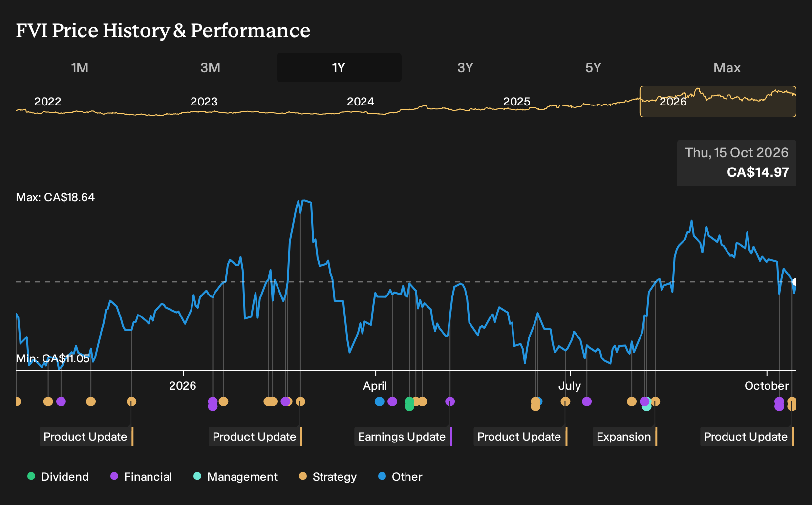Click the Strategy dot under the July tick

(565, 401)
